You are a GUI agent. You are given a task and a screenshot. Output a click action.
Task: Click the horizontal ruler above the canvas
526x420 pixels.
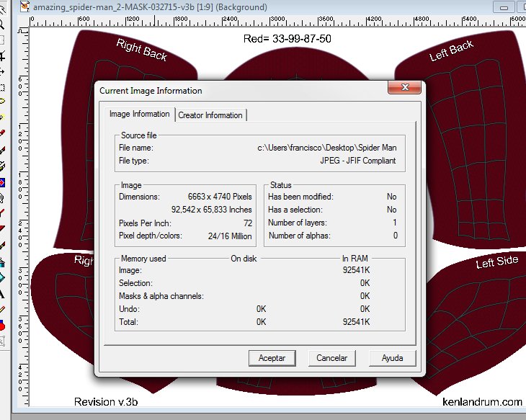(277, 21)
